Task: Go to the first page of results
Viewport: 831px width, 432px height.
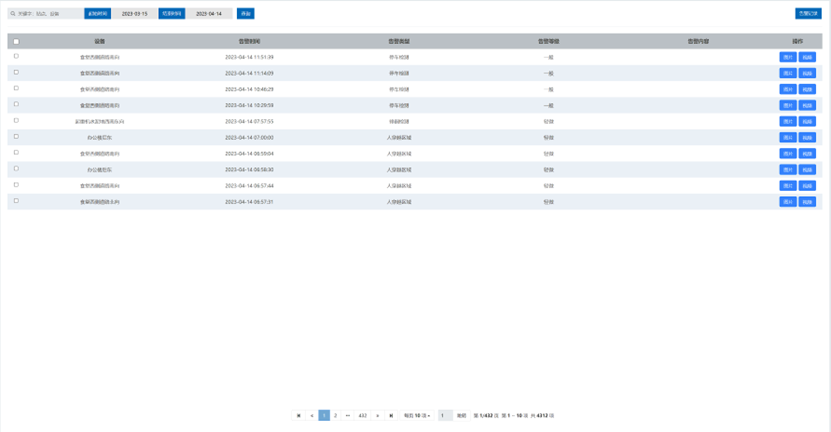Action: (x=298, y=415)
